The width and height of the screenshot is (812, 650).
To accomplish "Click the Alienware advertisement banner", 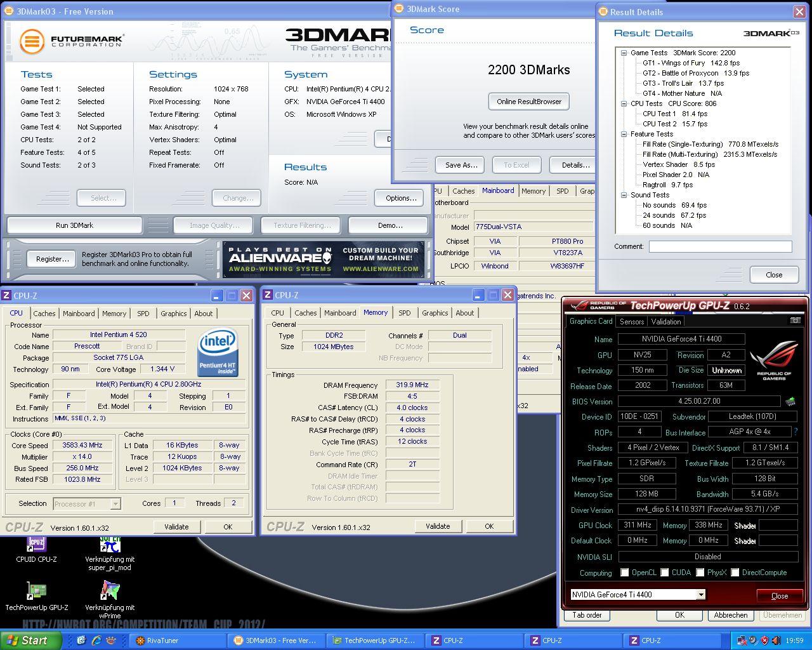I will click(x=324, y=260).
